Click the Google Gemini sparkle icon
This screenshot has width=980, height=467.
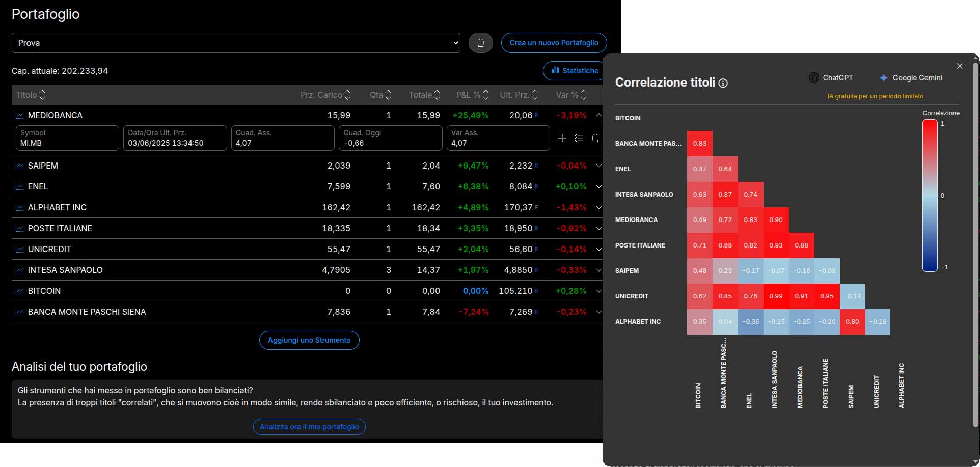coord(884,78)
